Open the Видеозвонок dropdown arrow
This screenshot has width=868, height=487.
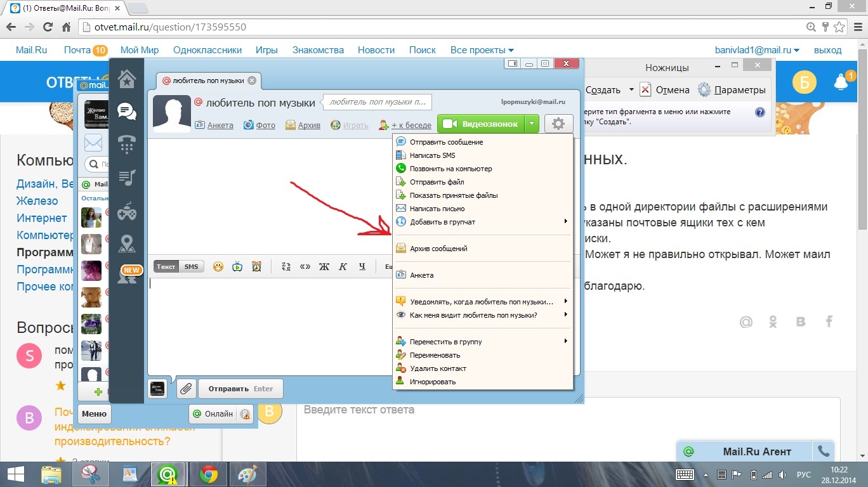(x=533, y=124)
